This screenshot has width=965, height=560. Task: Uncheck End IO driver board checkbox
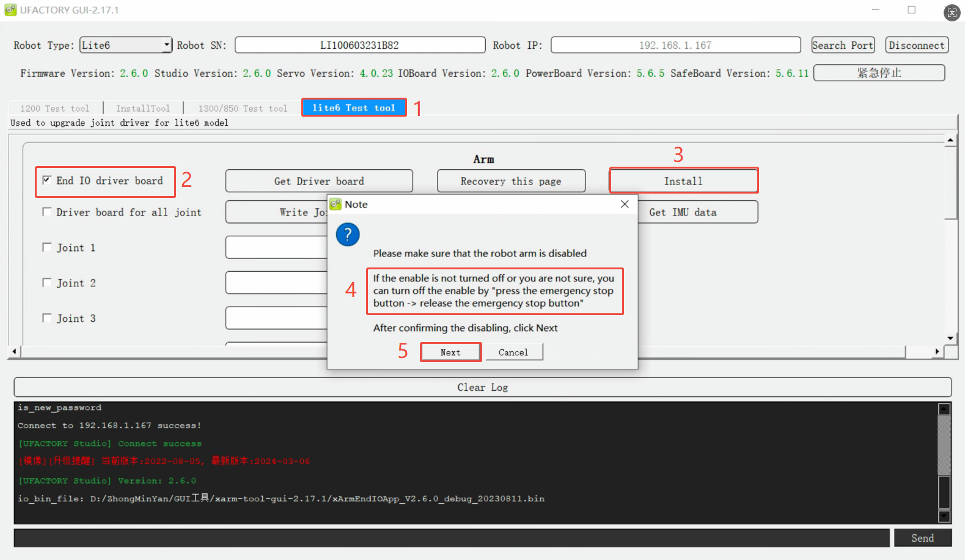click(x=46, y=180)
